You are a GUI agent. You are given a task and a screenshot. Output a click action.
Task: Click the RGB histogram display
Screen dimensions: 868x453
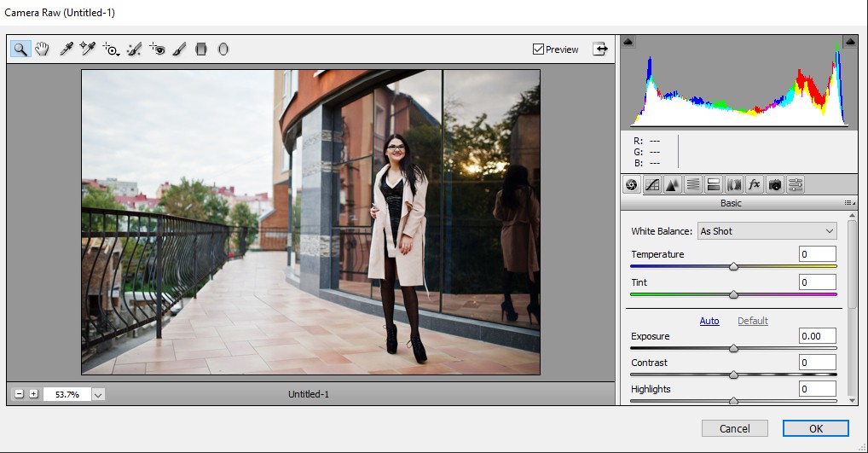[739, 83]
